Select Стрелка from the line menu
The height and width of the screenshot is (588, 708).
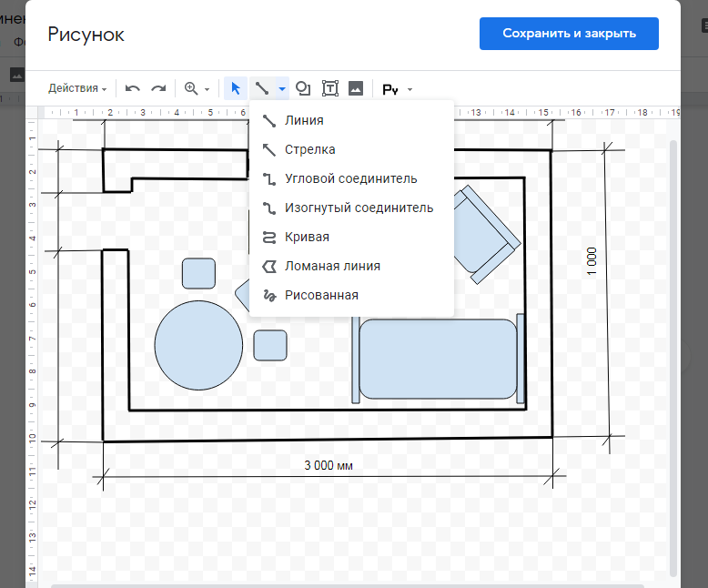tap(351, 149)
